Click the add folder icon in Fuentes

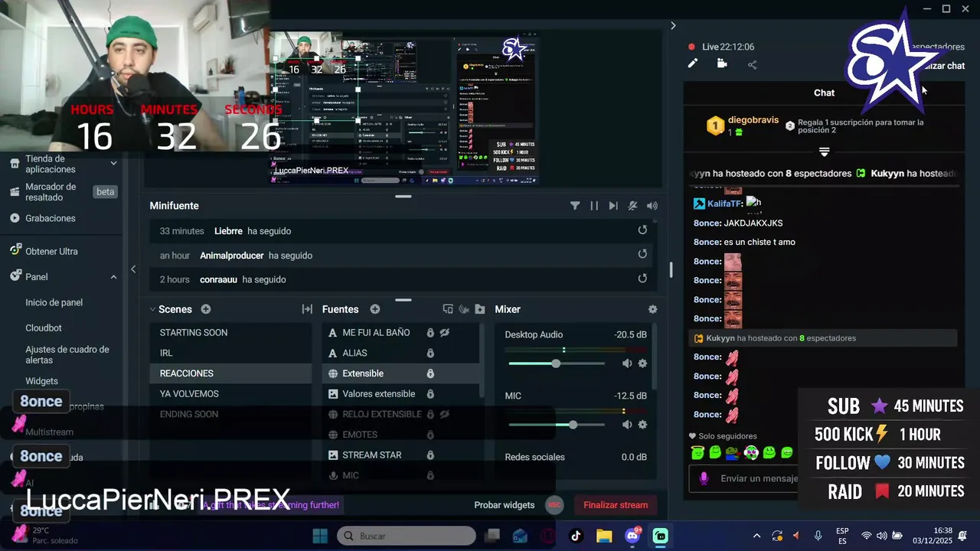click(x=480, y=309)
